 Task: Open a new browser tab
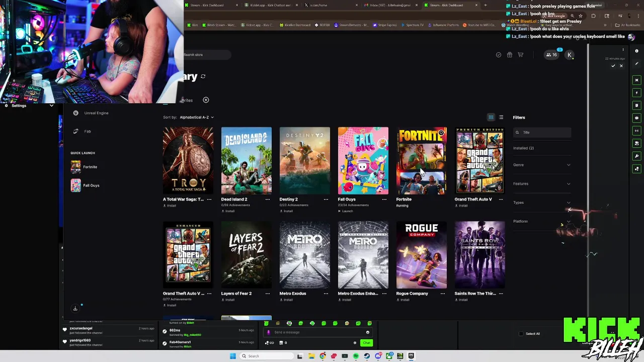click(x=485, y=5)
